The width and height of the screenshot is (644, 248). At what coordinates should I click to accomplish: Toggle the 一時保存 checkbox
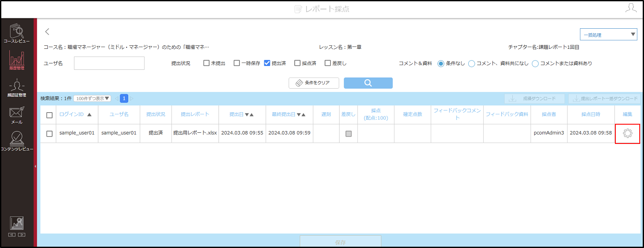coord(236,63)
